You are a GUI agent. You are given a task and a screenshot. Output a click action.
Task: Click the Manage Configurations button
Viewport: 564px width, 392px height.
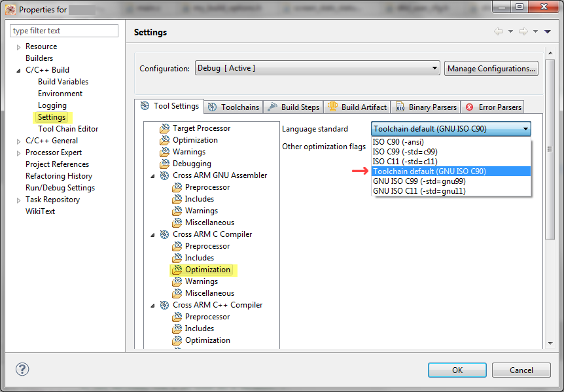tap(491, 67)
